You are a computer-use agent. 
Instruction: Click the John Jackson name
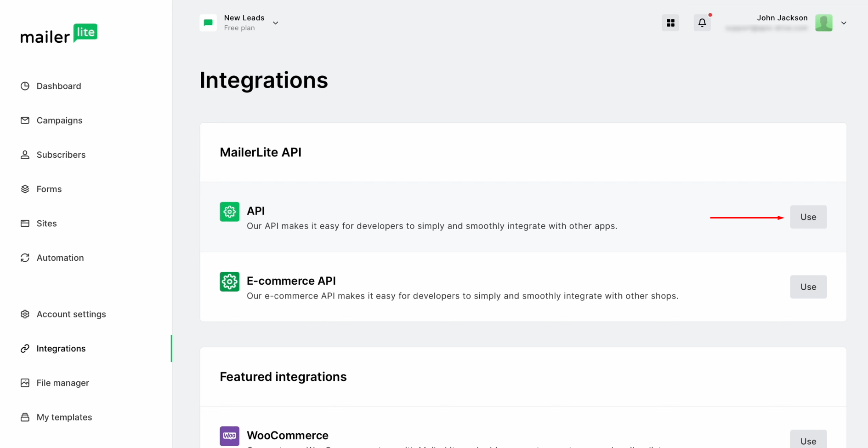tap(782, 18)
